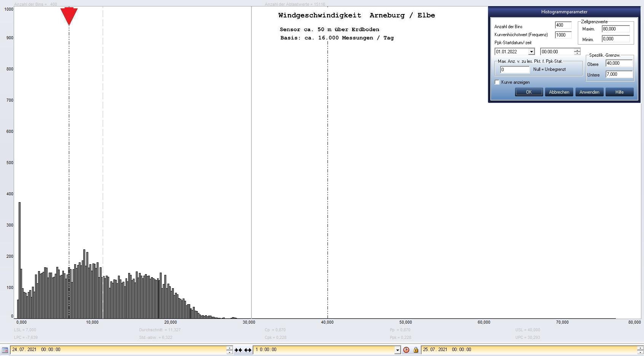Image resolution: width=644 pixels, height=356 pixels.
Task: Click the 'LPC = -7,639' label
Action: [26, 338]
